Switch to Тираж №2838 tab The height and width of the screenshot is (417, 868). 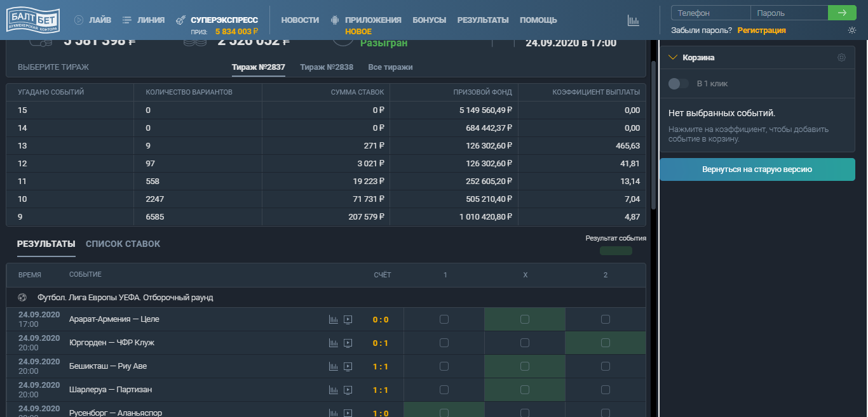(x=327, y=67)
